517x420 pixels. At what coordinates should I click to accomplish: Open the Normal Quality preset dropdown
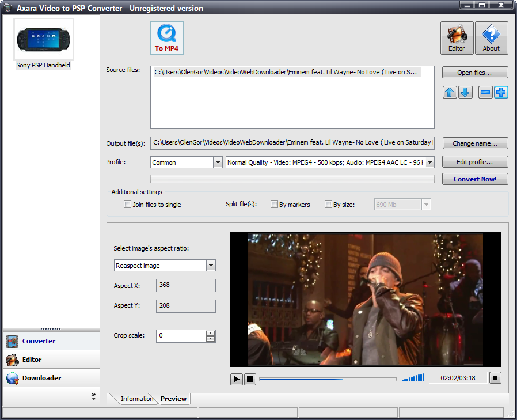point(429,162)
